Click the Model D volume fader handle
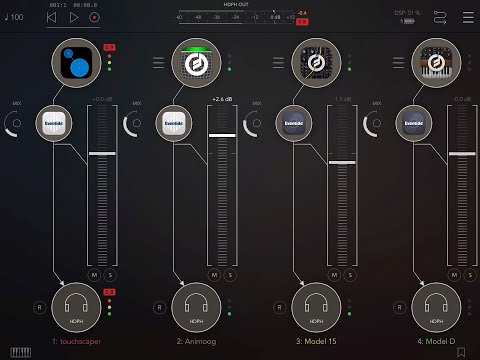480x360 pixels. coord(462,154)
